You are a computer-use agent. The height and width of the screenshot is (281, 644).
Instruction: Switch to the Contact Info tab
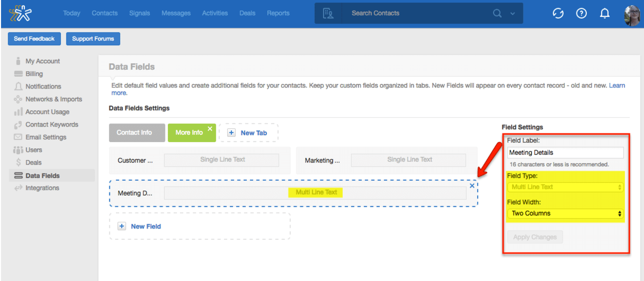point(134,133)
